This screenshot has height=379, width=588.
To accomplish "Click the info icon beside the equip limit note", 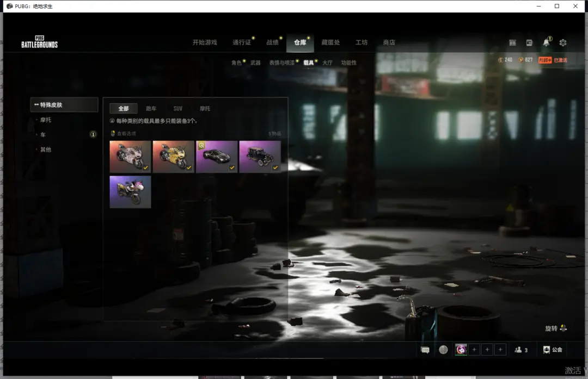I will click(112, 121).
